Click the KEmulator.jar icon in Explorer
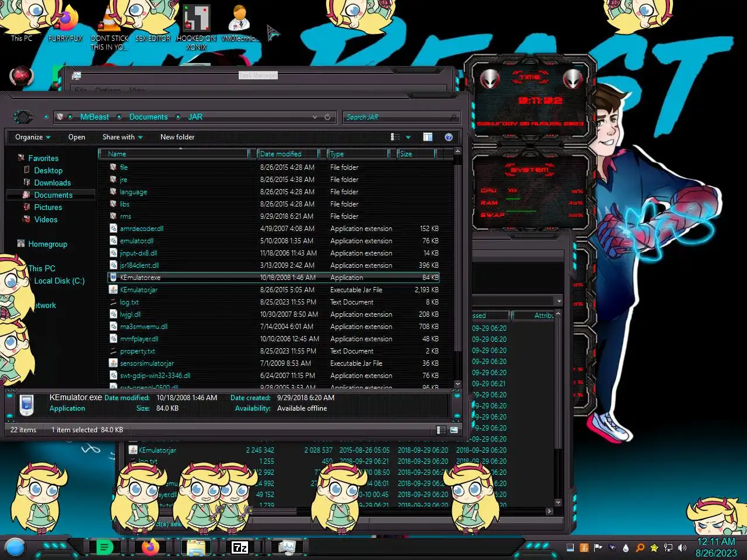The height and width of the screenshot is (560, 747). (113, 289)
